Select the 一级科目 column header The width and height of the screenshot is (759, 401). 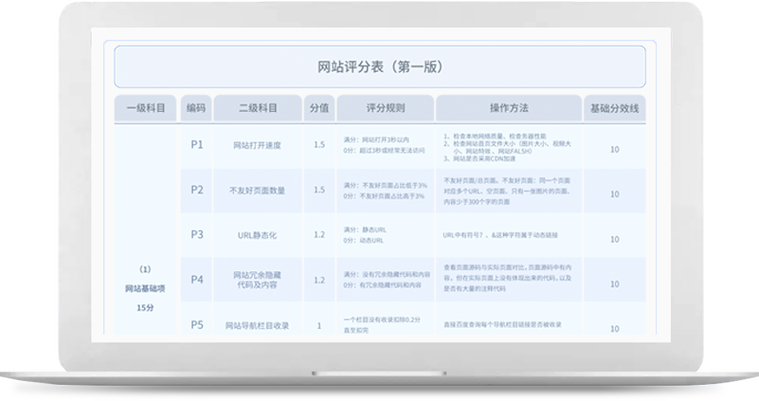click(146, 108)
